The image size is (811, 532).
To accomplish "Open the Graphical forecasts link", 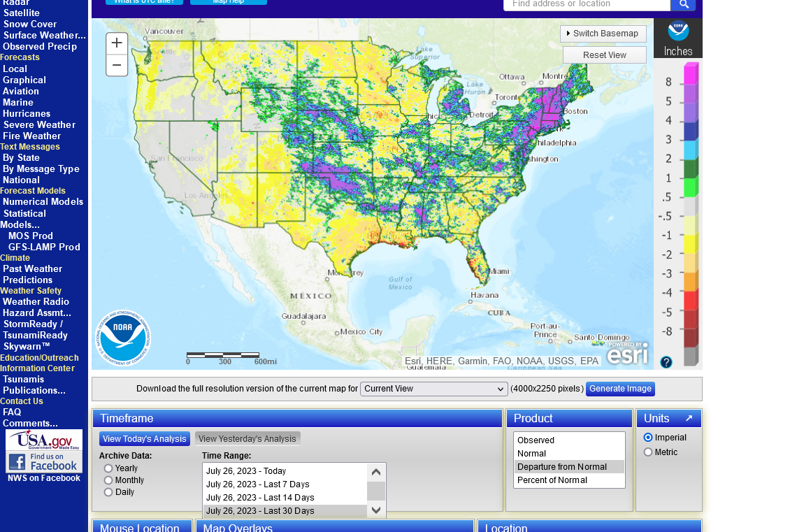I will point(24,80).
